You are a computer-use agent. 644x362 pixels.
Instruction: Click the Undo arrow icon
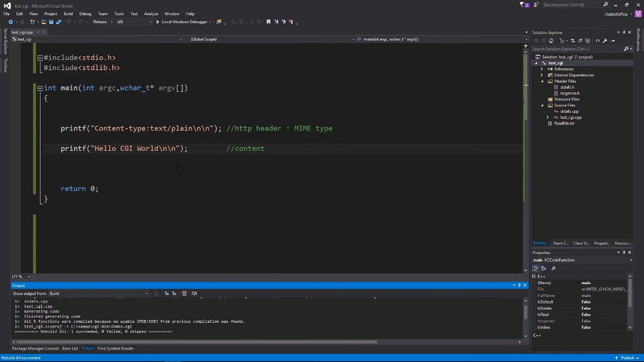[x=69, y=22]
